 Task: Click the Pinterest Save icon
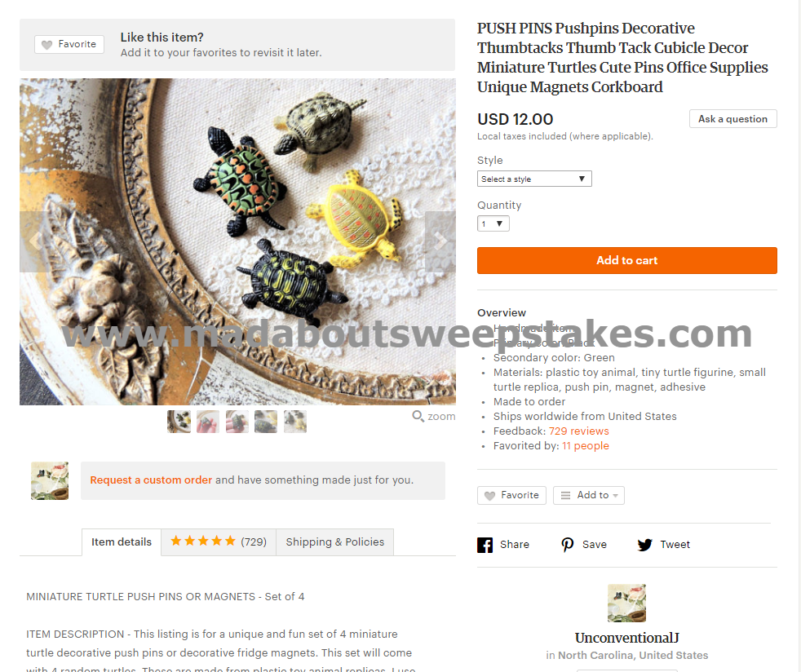click(567, 545)
